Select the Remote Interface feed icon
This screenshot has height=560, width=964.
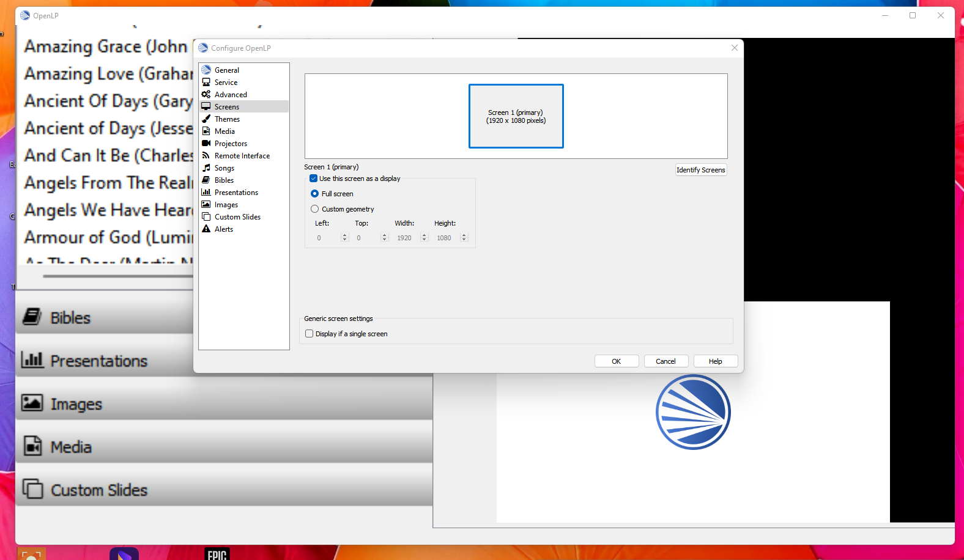(206, 155)
